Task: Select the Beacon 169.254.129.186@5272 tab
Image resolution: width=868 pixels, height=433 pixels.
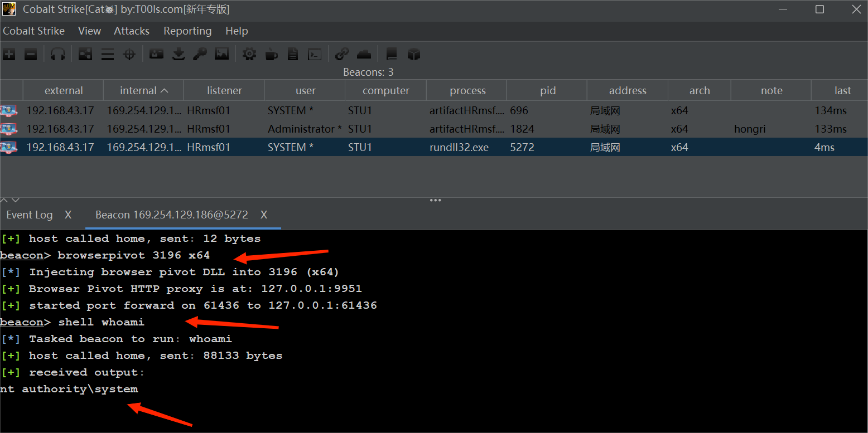Action: (172, 215)
